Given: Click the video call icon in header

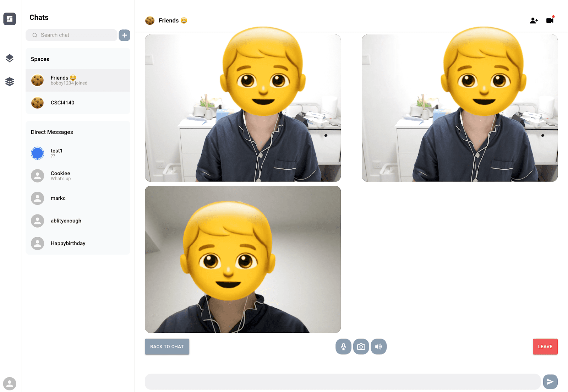Looking at the screenshot, I should pos(550,20).
